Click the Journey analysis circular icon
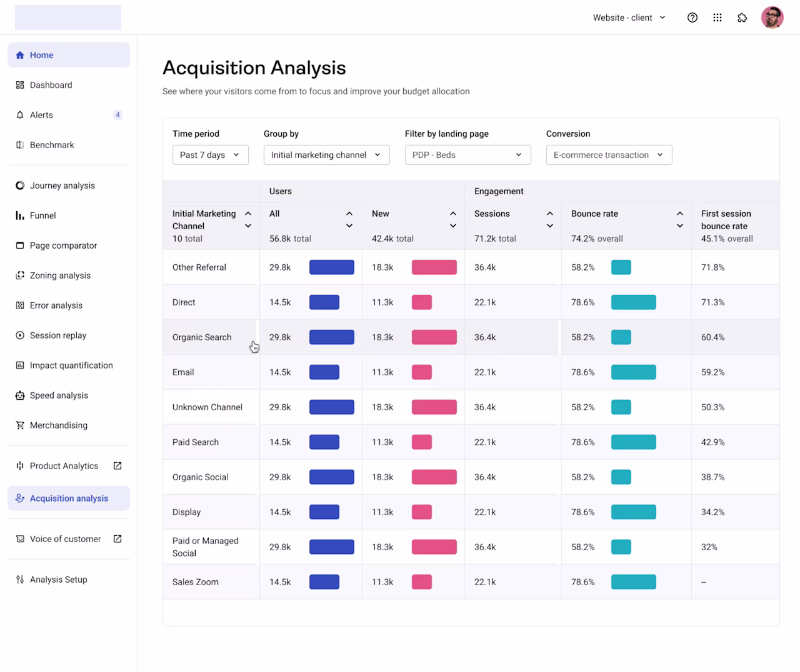 (x=20, y=185)
